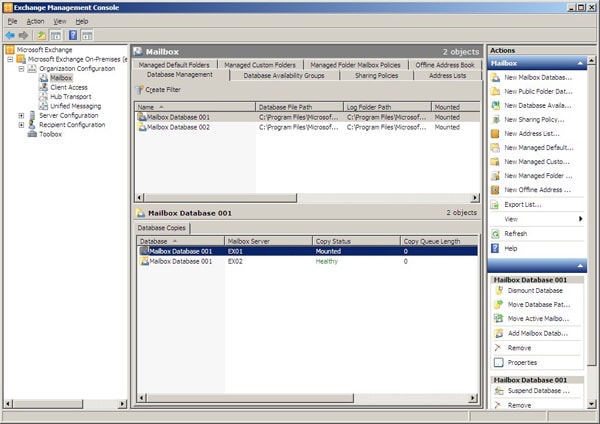Screen dimensions: 600x424
Task: Click the Help icon in Actions pane
Action: coord(495,248)
